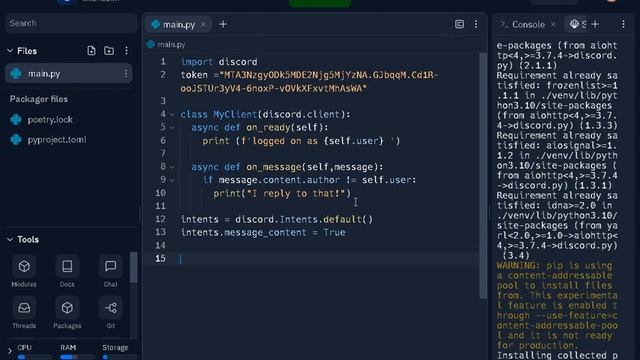This screenshot has width=640, height=360.
Task: Switch to the Shell tab
Action: 577,24
